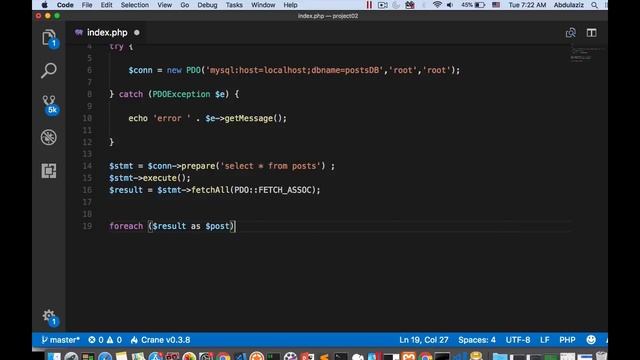The width and height of the screenshot is (640, 360).
Task: Click the Open Changes icon in editor toolbar
Action: pyautogui.click(x=571, y=33)
